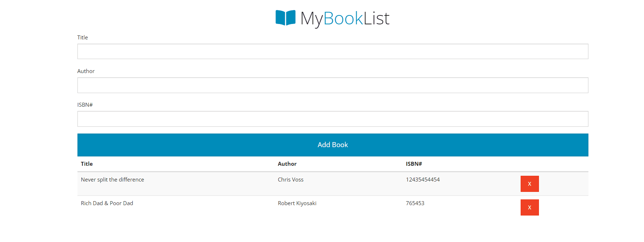Screen dimensions: 644x242
Task: Click the Add Book button
Action: click(333, 145)
